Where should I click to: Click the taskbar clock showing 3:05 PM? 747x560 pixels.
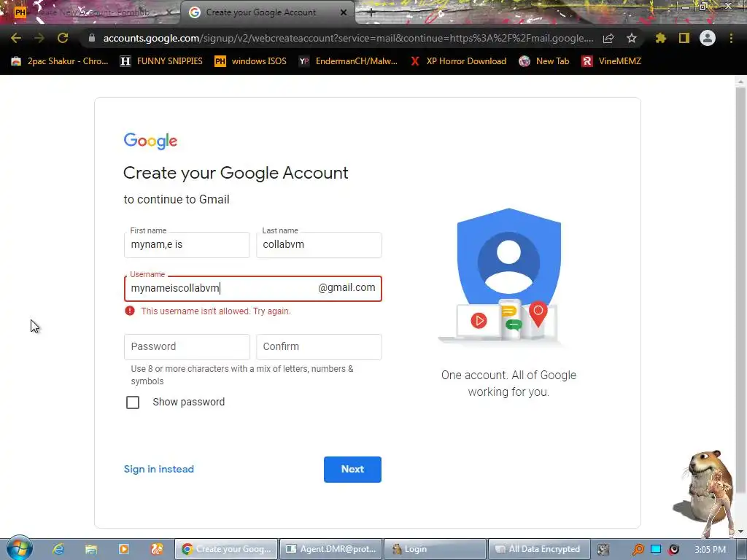coord(710,550)
